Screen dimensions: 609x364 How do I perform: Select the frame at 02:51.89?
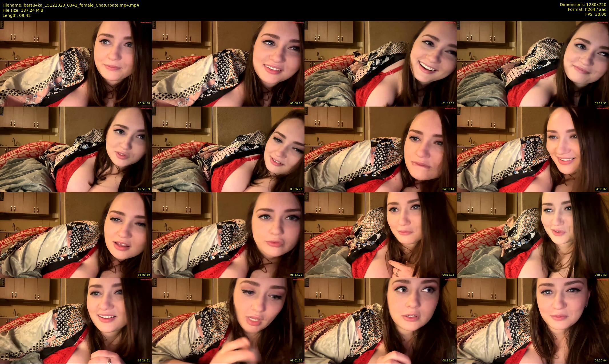76,149
